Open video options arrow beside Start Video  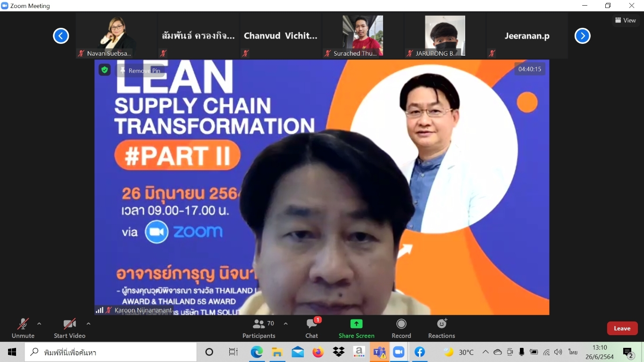point(88,324)
